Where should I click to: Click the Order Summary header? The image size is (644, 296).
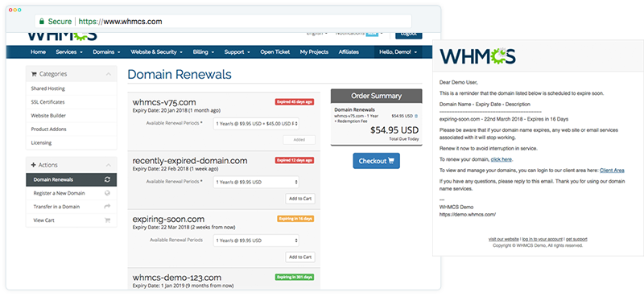[x=376, y=96]
